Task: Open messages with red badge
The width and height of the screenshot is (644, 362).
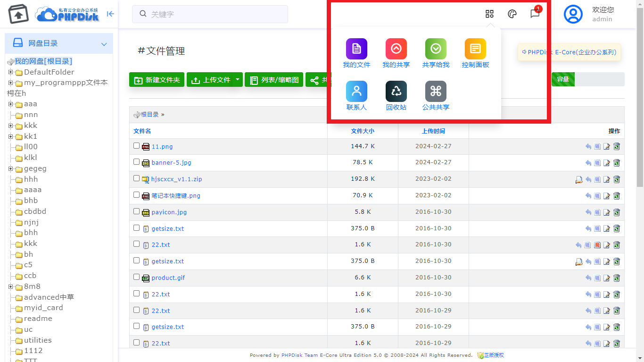Action: click(x=535, y=13)
